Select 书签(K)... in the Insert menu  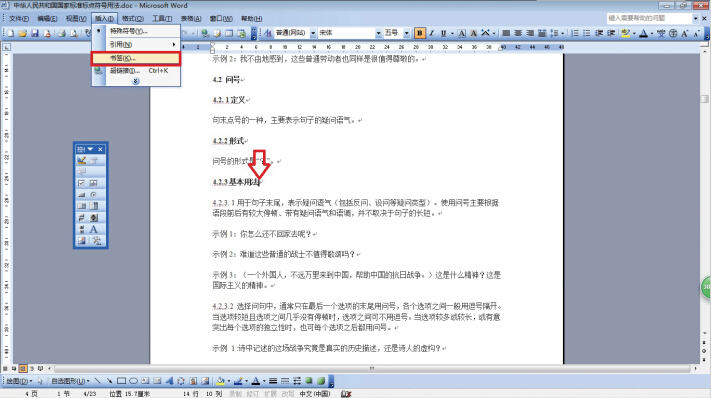tap(136, 58)
